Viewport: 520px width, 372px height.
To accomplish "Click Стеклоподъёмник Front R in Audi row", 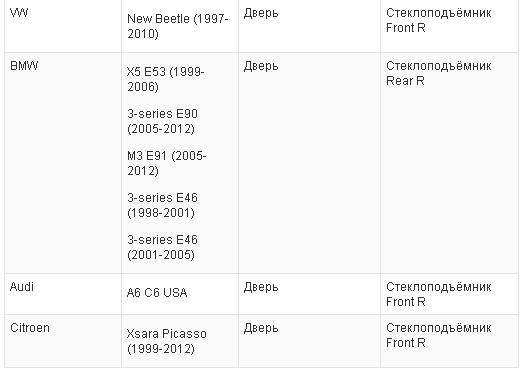I will [439, 294].
